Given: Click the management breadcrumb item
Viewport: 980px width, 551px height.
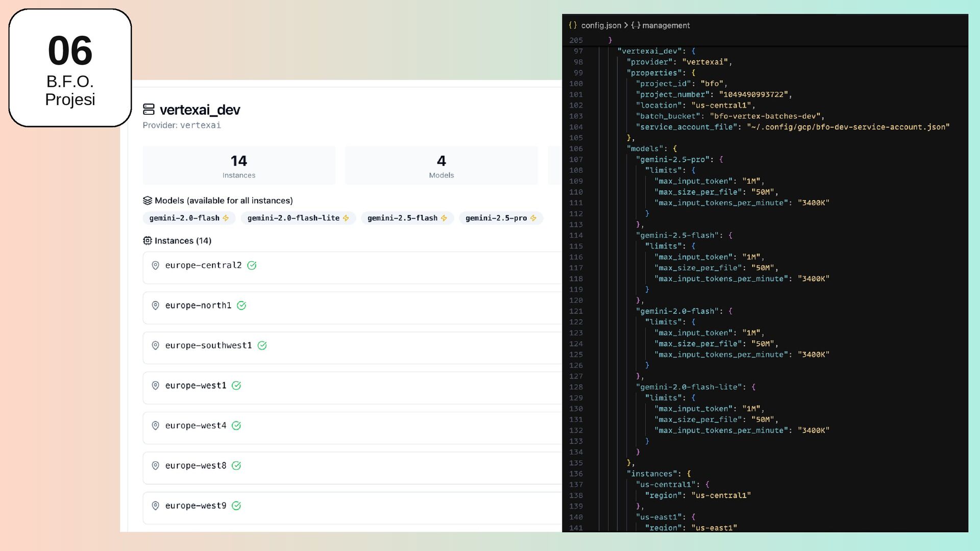Looking at the screenshot, I should (666, 26).
